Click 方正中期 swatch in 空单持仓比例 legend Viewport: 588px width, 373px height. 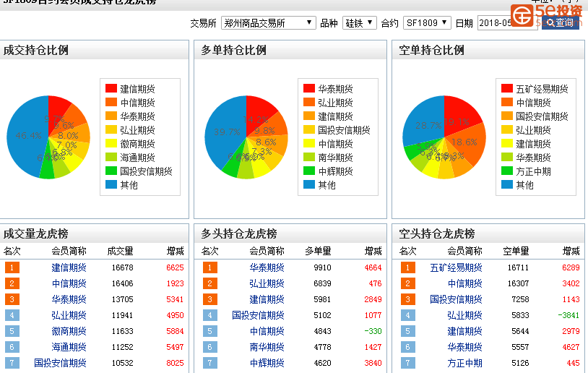tap(507, 171)
